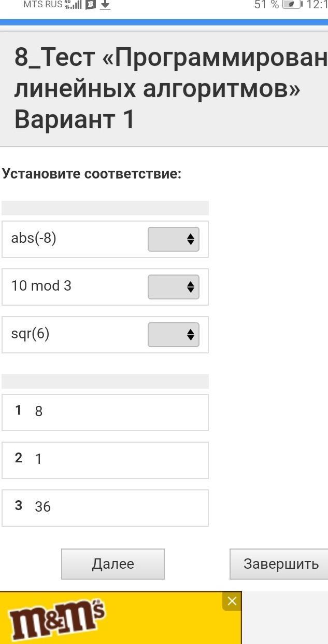Tap the signal strength icon in status bar
The height and width of the screenshot is (644, 328).
(x=74, y=5)
